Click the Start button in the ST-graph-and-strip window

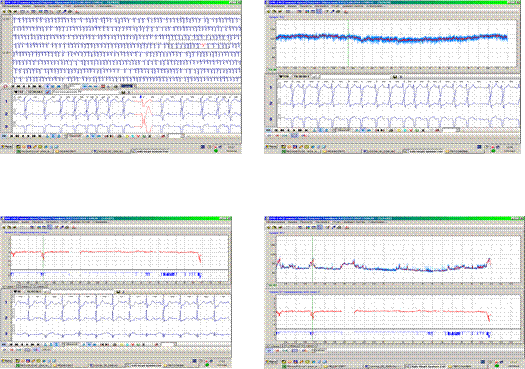7,361
